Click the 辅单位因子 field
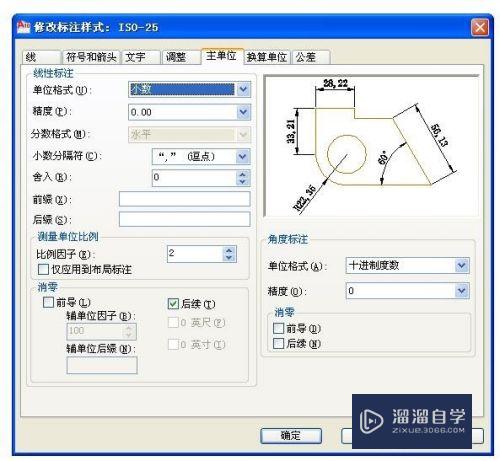Image resolution: width=500 pixels, height=461 pixels. (101, 331)
